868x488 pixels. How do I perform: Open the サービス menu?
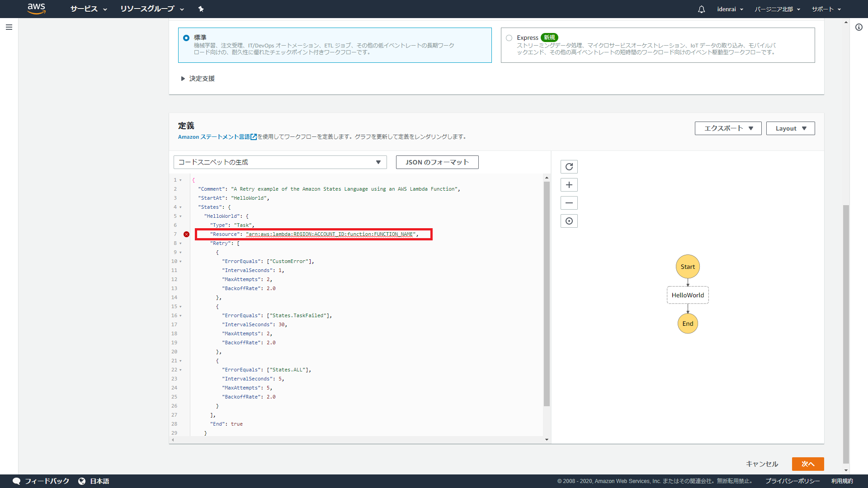click(x=89, y=9)
